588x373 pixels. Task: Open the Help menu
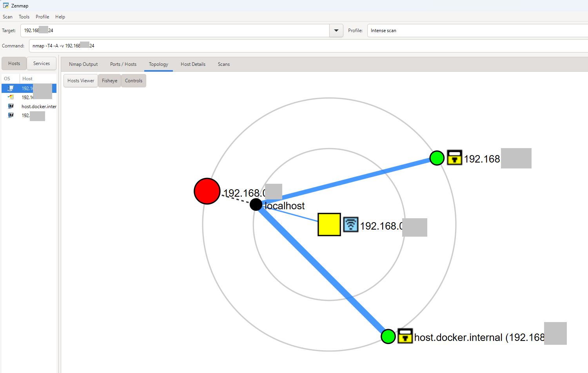[x=60, y=17]
